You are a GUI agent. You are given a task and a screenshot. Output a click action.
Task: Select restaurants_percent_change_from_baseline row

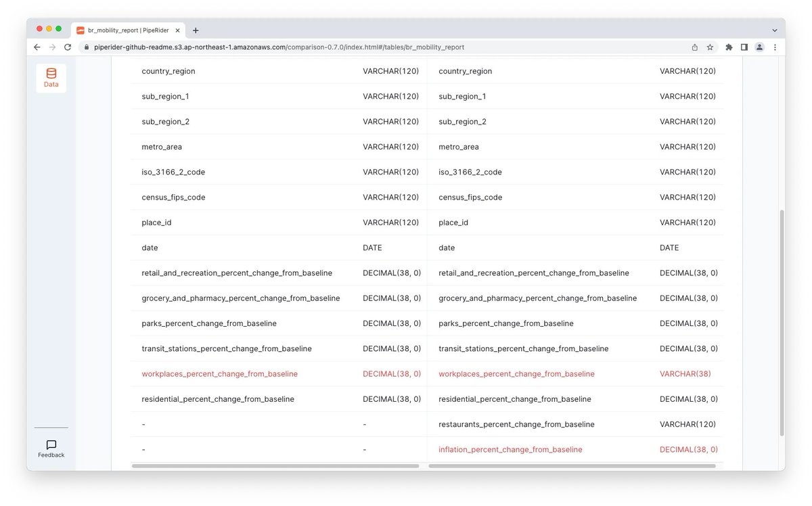point(576,424)
